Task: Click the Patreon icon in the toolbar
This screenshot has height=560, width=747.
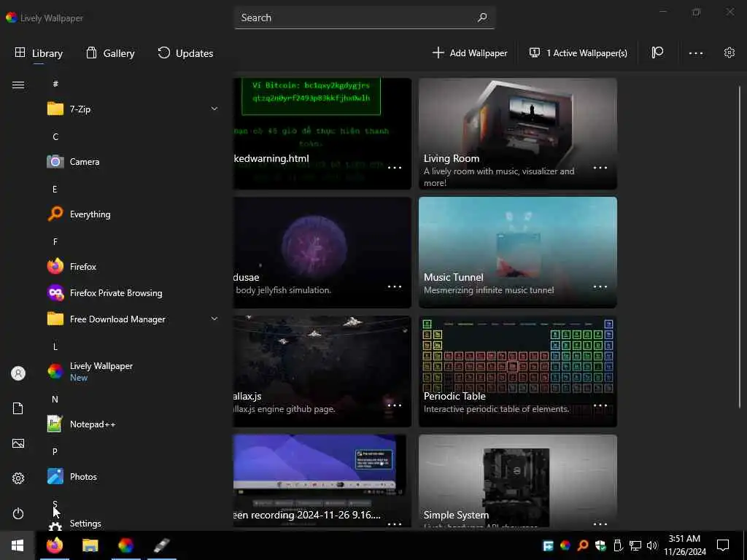Action: click(x=657, y=52)
